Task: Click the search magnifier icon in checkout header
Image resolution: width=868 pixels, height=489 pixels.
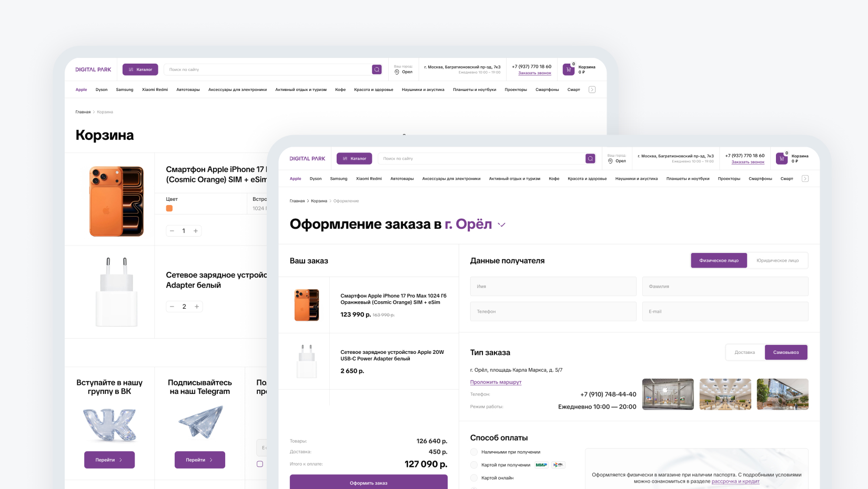Action: pos(590,158)
